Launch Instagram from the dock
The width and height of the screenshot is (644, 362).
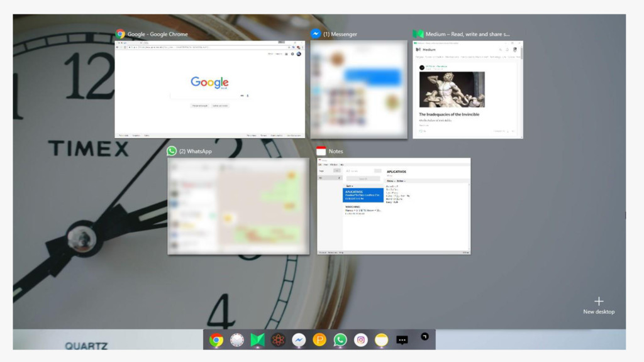(x=360, y=340)
